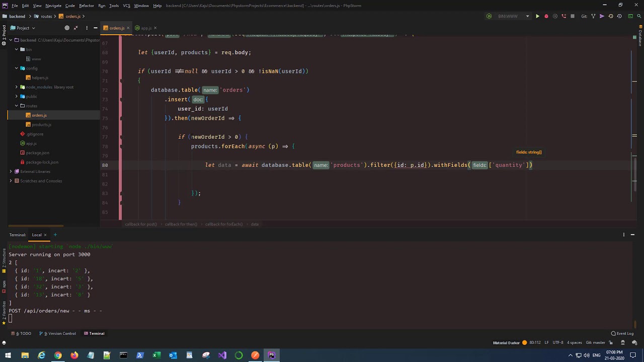The width and height of the screenshot is (644, 362).
Task: Collapse all icon in Project panel
Action: [x=76, y=28]
